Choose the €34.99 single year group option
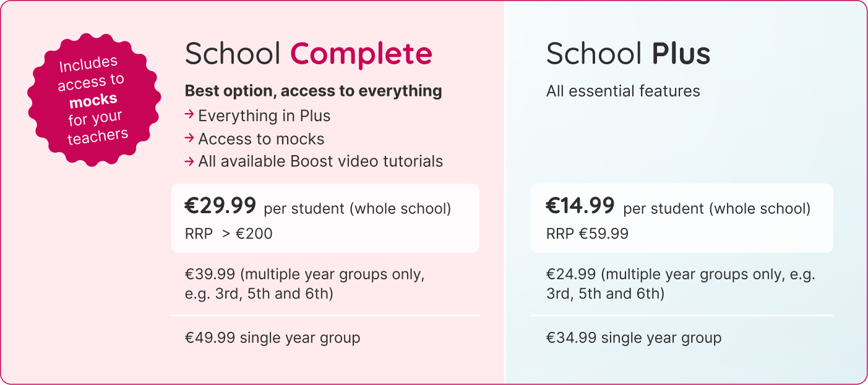Screen dimensions: 868x385 (x=634, y=337)
